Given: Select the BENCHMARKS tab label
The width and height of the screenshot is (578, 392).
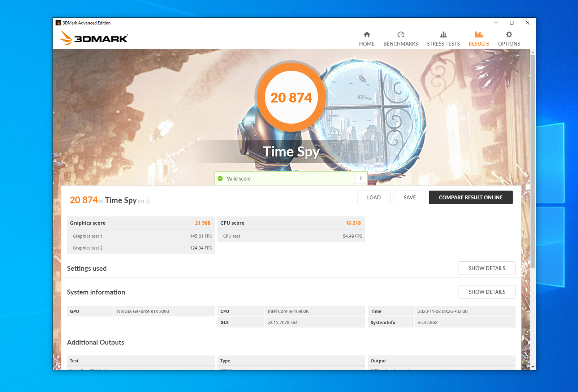Looking at the screenshot, I should (401, 44).
